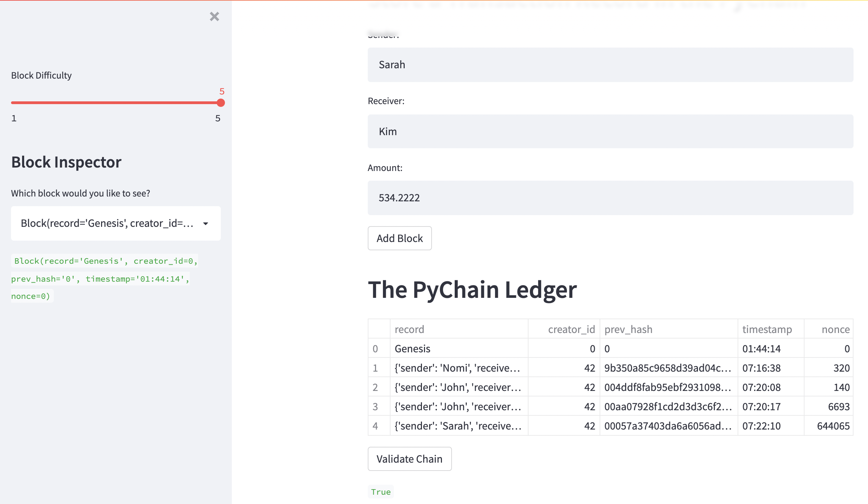
Task: Click the Block Inspector heading
Action: coord(66,162)
